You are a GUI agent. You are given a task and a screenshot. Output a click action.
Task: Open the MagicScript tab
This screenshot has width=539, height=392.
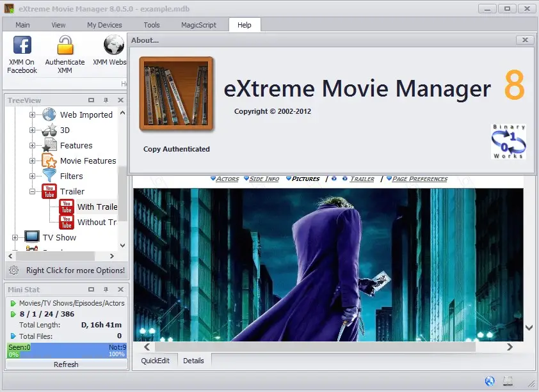198,25
